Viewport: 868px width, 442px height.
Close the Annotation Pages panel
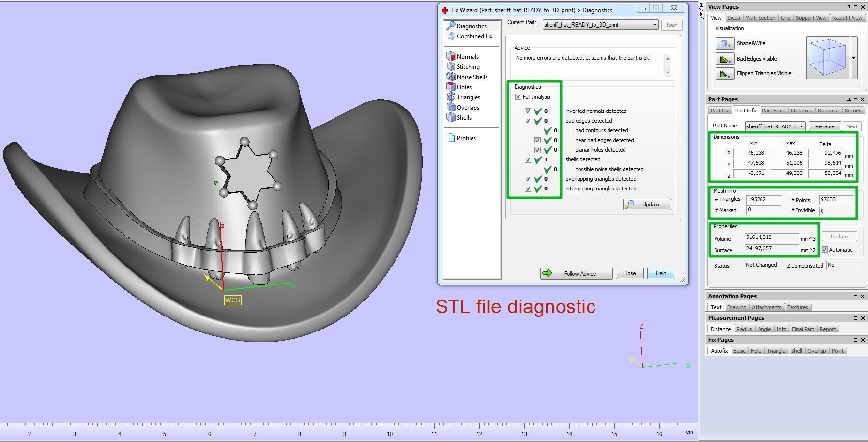[x=862, y=296]
